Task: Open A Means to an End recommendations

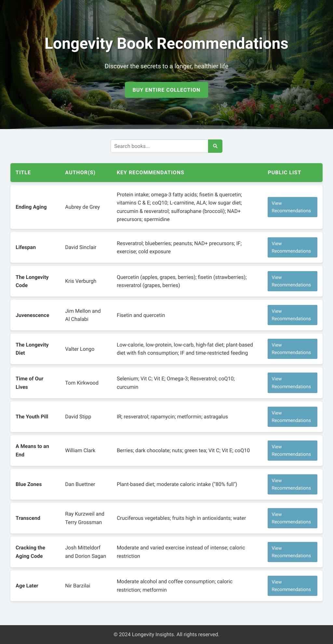Action: click(x=292, y=450)
